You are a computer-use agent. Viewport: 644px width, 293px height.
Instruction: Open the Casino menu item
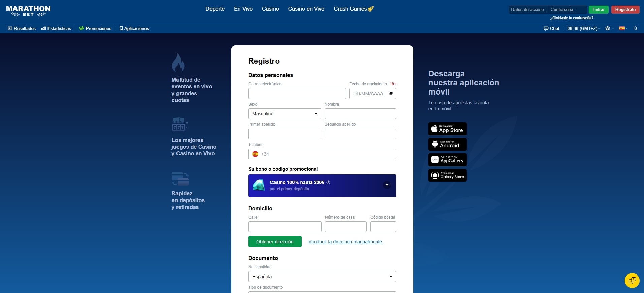(270, 9)
